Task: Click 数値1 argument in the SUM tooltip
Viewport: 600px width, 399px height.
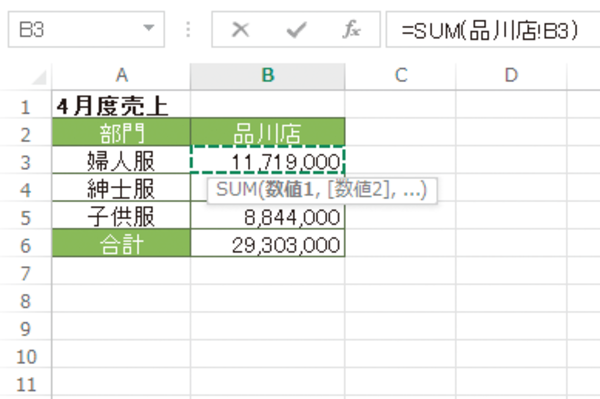Action: (x=290, y=189)
